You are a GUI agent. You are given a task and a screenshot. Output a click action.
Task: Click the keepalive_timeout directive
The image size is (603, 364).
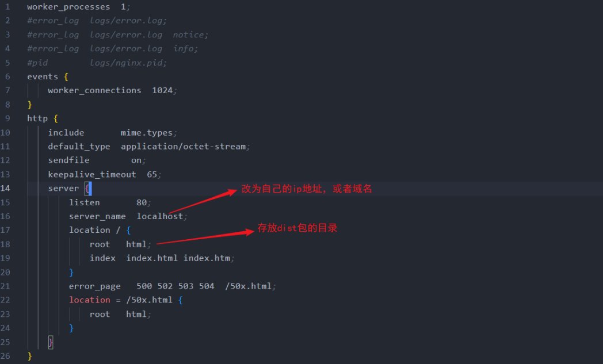(92, 174)
